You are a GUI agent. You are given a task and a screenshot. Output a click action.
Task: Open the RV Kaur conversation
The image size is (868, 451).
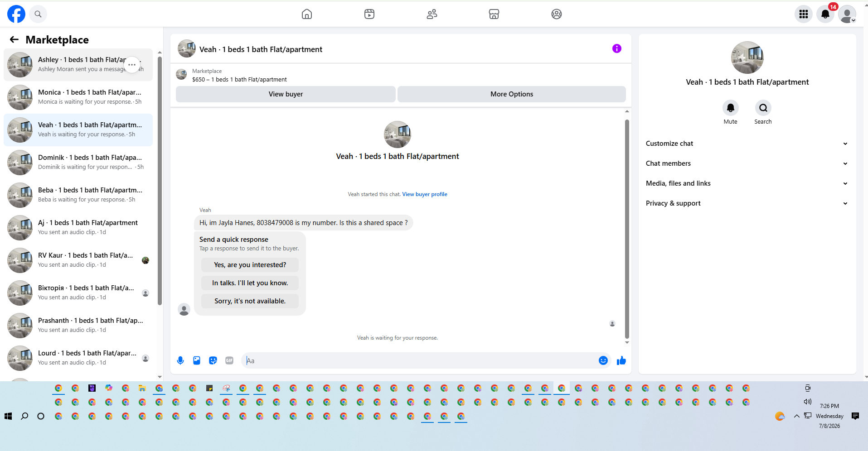click(78, 260)
